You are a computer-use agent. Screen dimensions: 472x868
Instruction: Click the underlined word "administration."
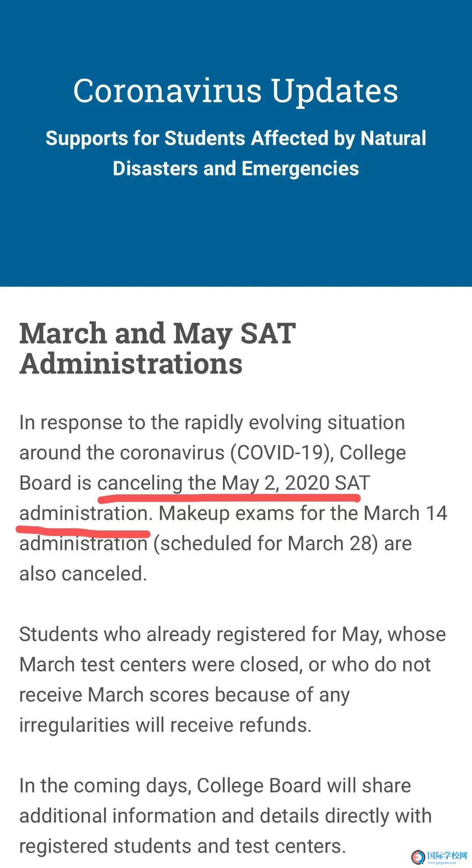point(86,513)
